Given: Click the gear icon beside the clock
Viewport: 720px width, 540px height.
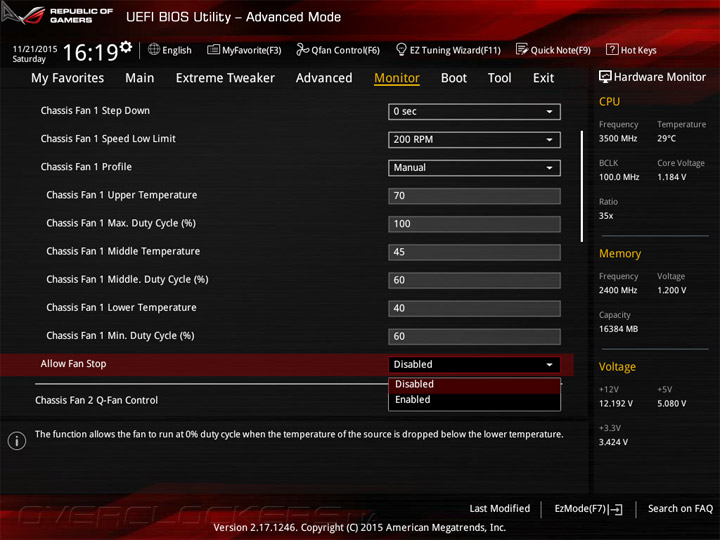Looking at the screenshot, I should [x=125, y=46].
